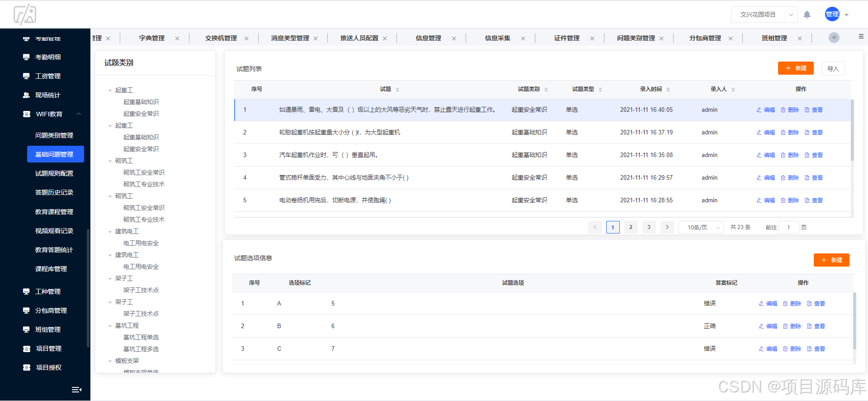The image size is (868, 401).
Task: Sort the table by 录入时间 column
Action: pyautogui.click(x=668, y=90)
